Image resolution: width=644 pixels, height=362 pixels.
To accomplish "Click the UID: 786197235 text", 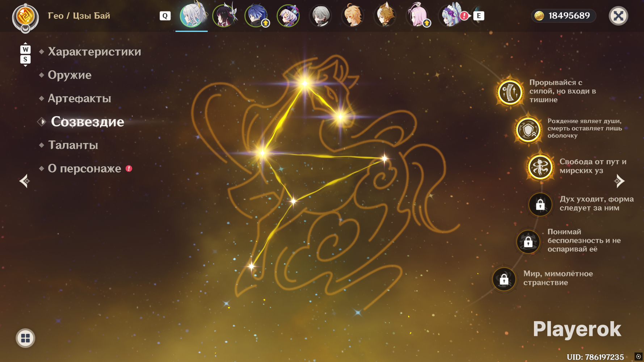I will 595,357.
